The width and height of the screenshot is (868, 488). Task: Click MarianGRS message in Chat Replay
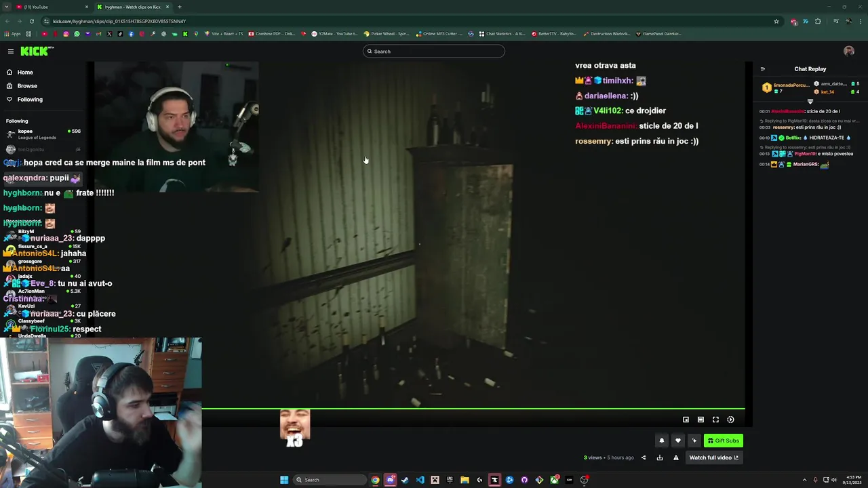[x=795, y=164]
